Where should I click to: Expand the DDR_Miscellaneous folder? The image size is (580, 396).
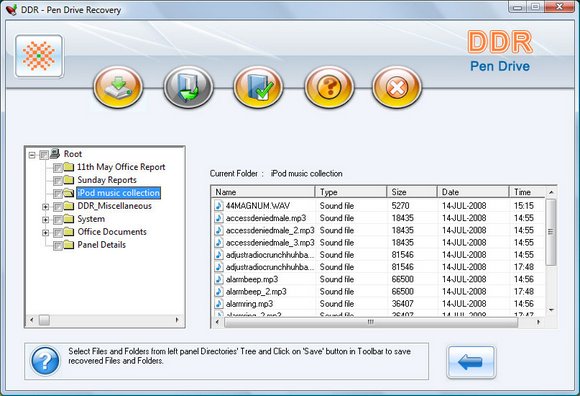pyautogui.click(x=45, y=207)
